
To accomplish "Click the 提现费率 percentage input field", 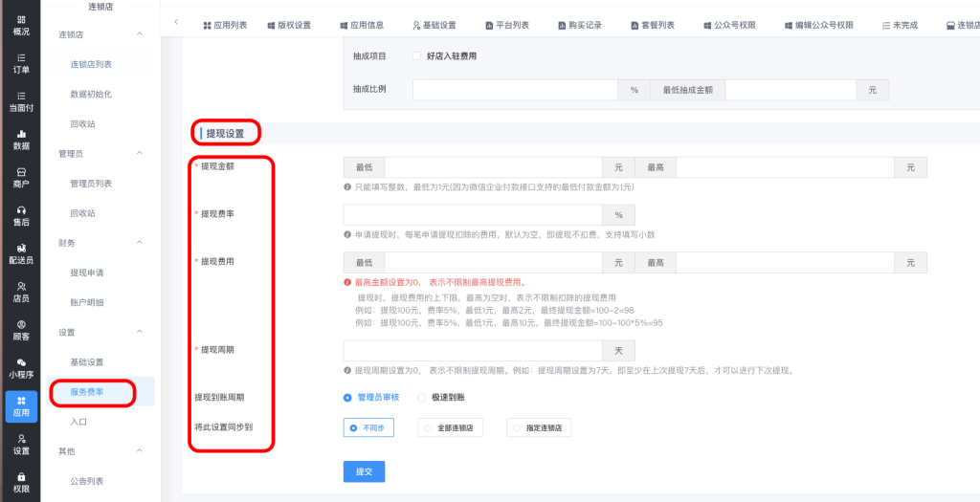I will pos(473,214).
